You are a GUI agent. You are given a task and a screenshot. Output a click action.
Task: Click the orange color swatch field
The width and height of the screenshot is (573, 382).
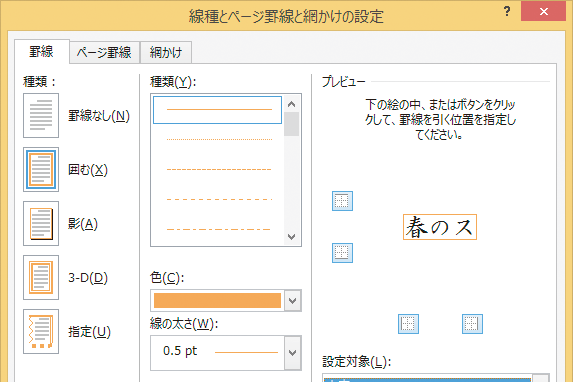click(217, 300)
